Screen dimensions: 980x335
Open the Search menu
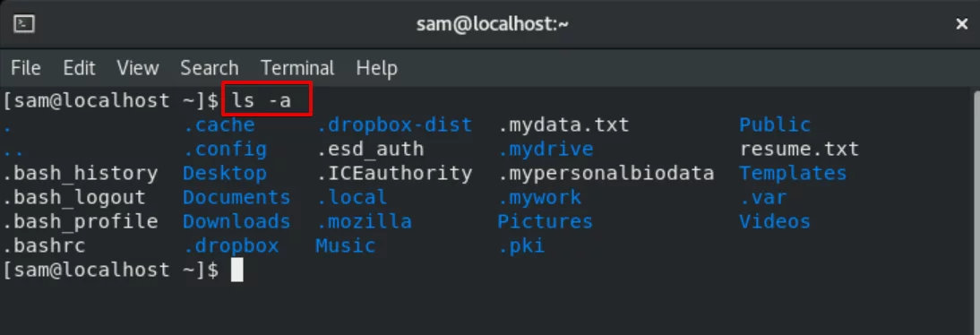210,67
